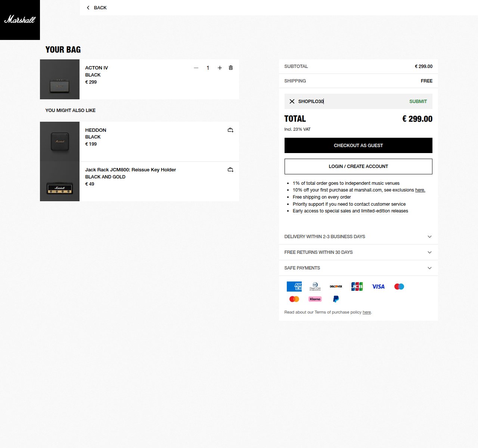Image resolution: width=478 pixels, height=448 pixels.
Task: Remove Acton IV with the trash icon
Action: [231, 68]
